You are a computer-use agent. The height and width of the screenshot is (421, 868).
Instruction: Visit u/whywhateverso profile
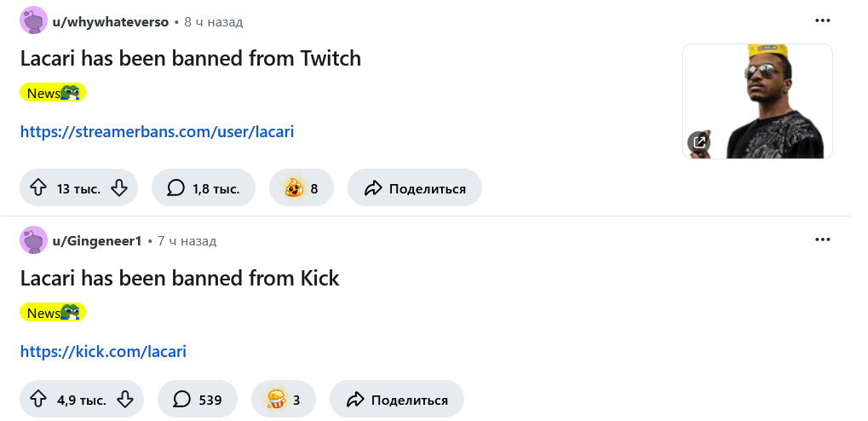click(x=111, y=22)
